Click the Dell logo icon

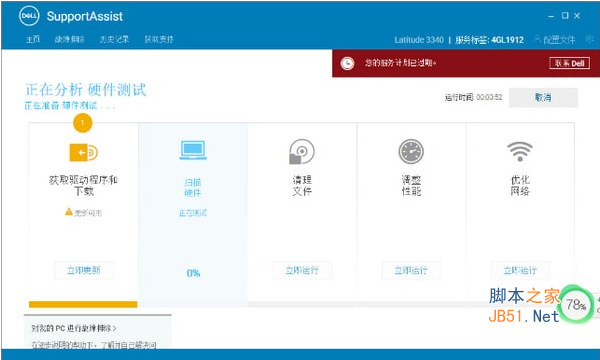(x=29, y=16)
